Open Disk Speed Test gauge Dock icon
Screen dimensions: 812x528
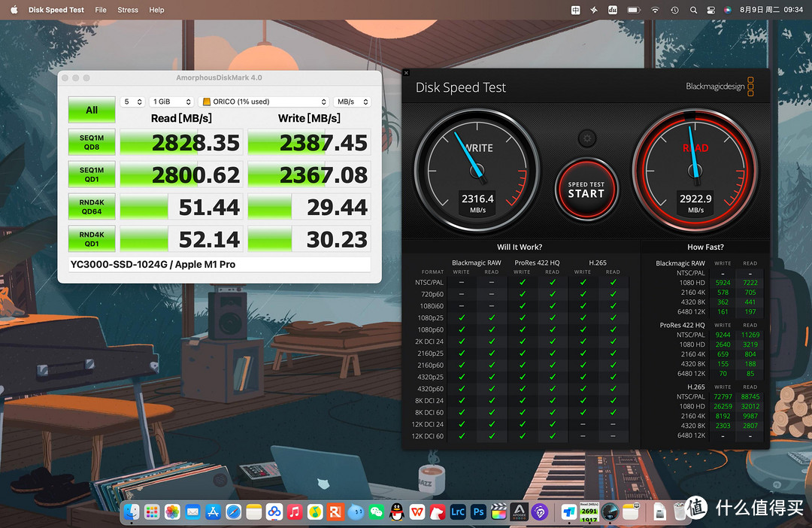tap(610, 512)
